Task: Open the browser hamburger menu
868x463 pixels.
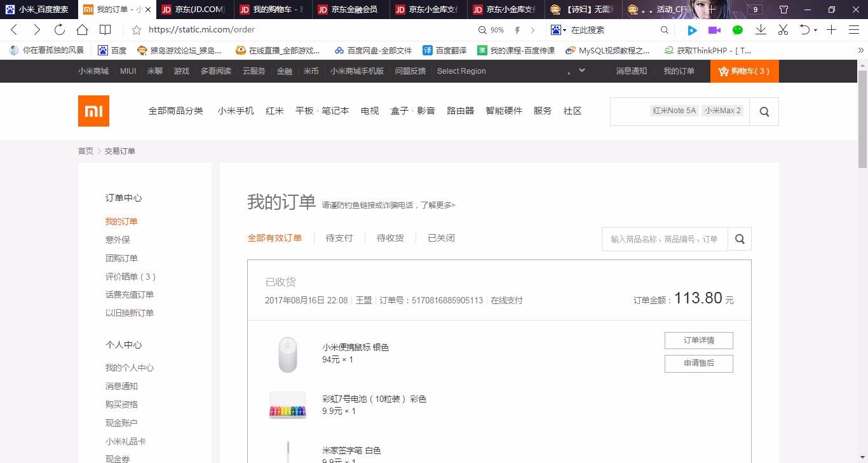Action: 854,30
